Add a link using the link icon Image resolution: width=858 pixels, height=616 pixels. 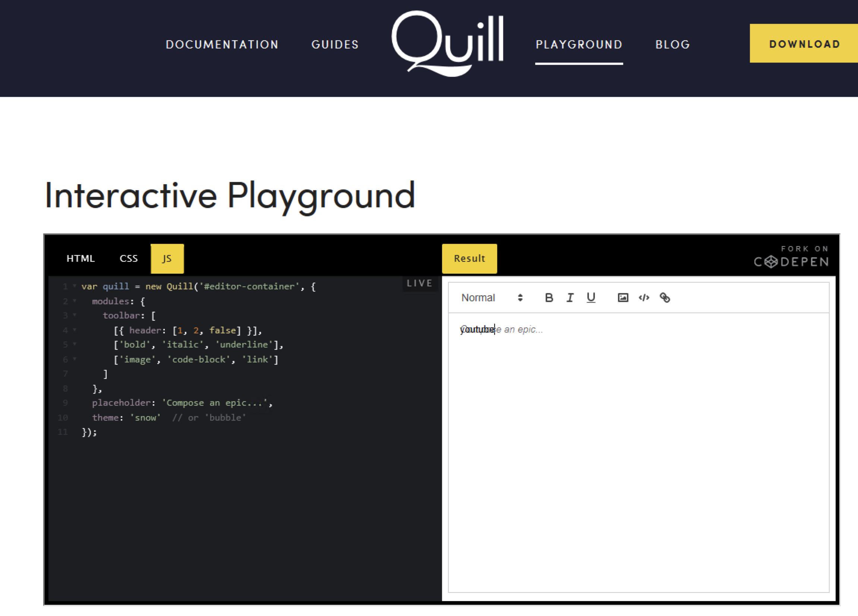(x=665, y=298)
